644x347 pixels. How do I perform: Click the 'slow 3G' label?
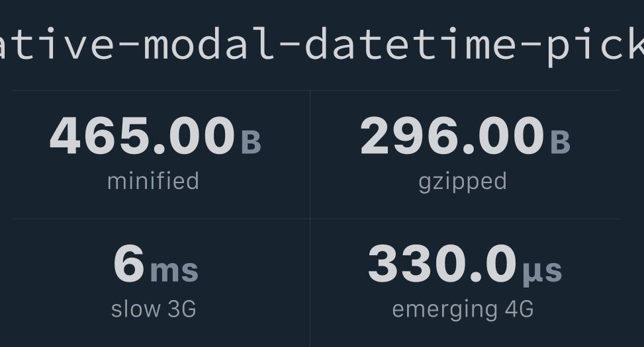[154, 309]
